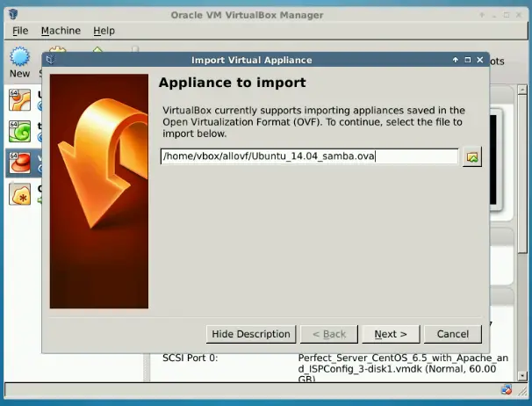Maximize the Import Virtual Appliance dialog
Image resolution: width=532 pixels, height=406 pixels.
[468, 61]
